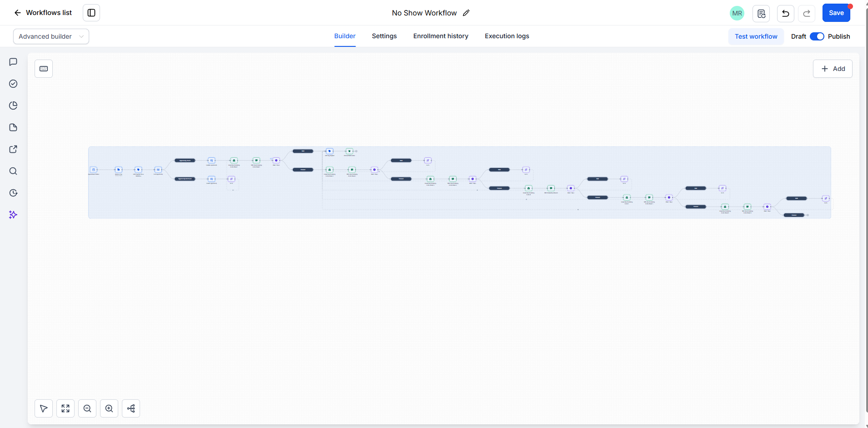Screen dimensions: 868x428
Task: Save the workflow
Action: tap(836, 13)
